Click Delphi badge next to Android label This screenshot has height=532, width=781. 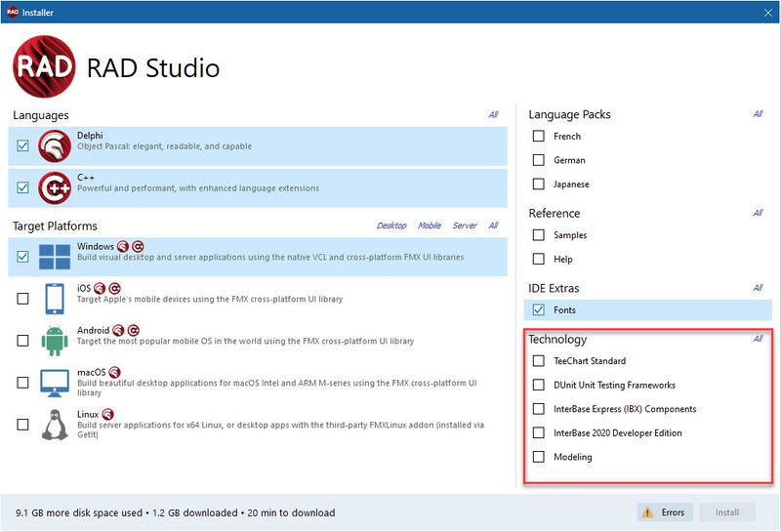(x=118, y=330)
